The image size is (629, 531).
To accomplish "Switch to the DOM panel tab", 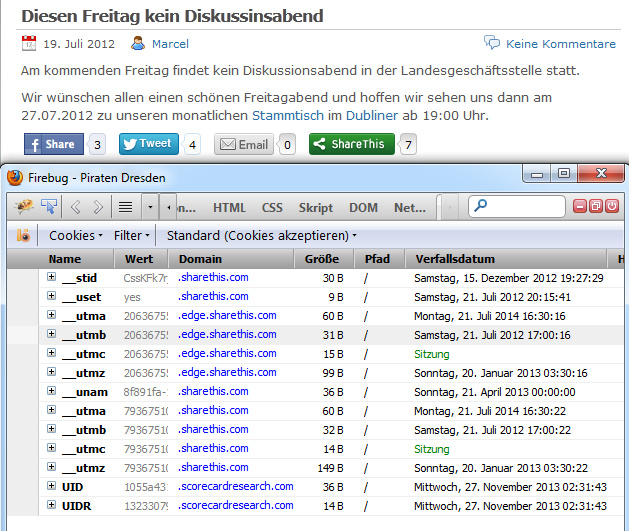I will tap(363, 207).
